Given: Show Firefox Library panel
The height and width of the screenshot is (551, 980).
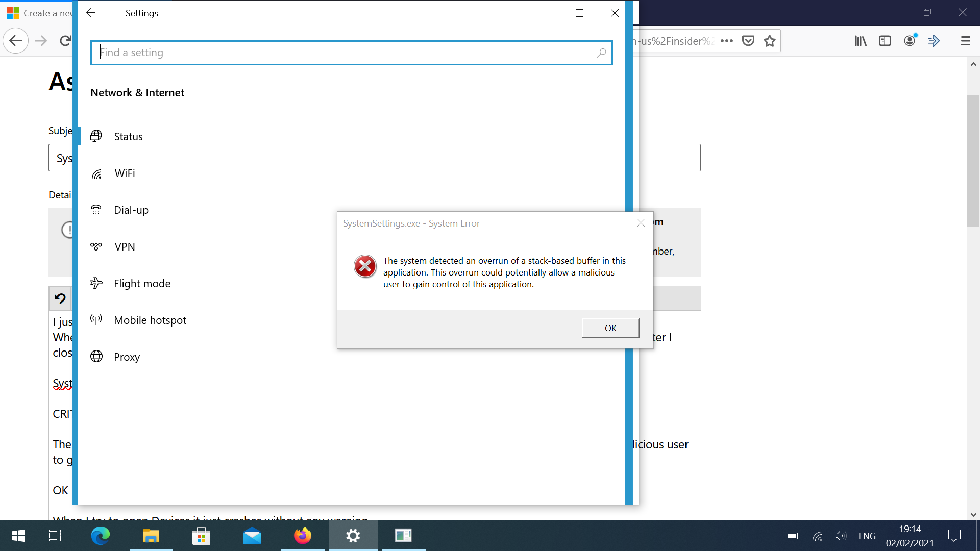Looking at the screenshot, I should pos(861,41).
